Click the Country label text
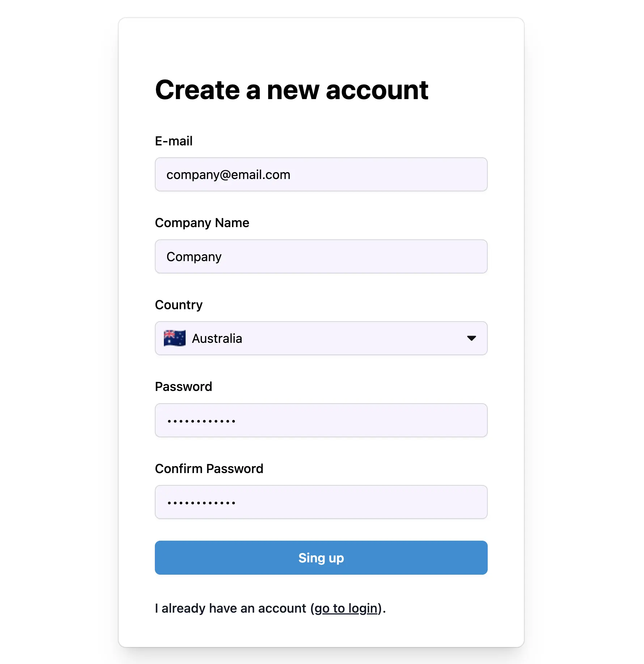The height and width of the screenshot is (664, 644). pyautogui.click(x=179, y=305)
